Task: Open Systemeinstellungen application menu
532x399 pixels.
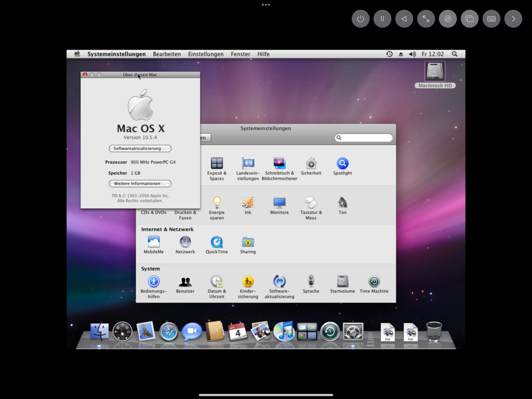Action: click(117, 54)
